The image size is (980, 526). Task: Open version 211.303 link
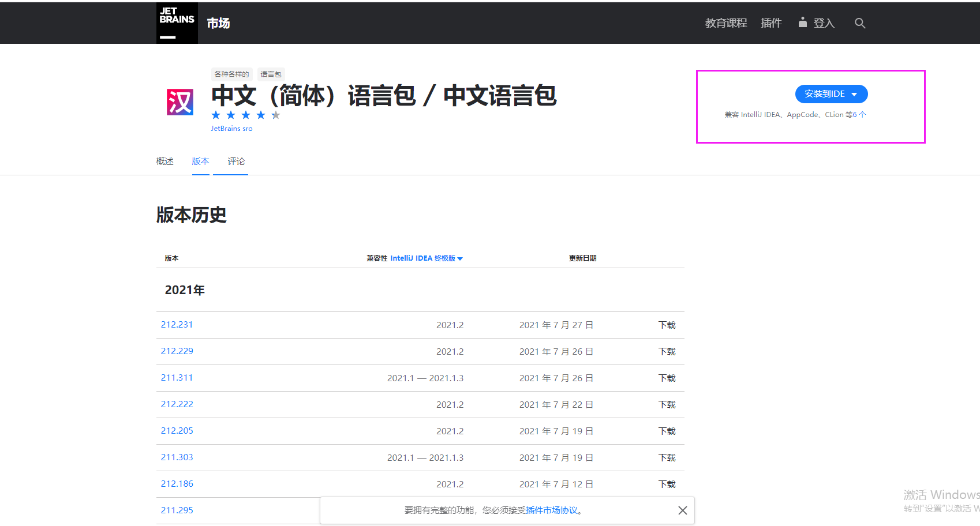pyautogui.click(x=177, y=457)
